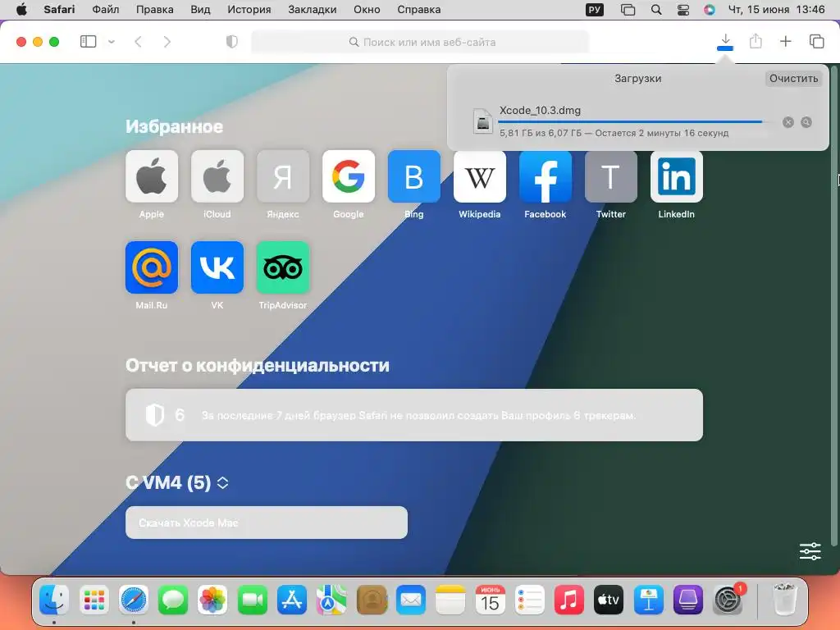Open Spotlight search in menu bar
840x630 pixels.
[x=655, y=10]
